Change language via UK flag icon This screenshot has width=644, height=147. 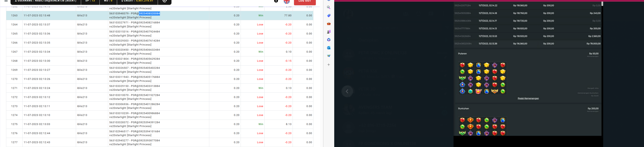pos(287,1)
